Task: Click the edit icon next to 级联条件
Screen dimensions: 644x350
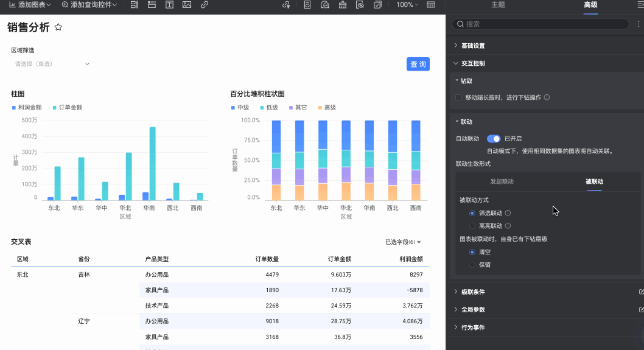Action: 641,292
